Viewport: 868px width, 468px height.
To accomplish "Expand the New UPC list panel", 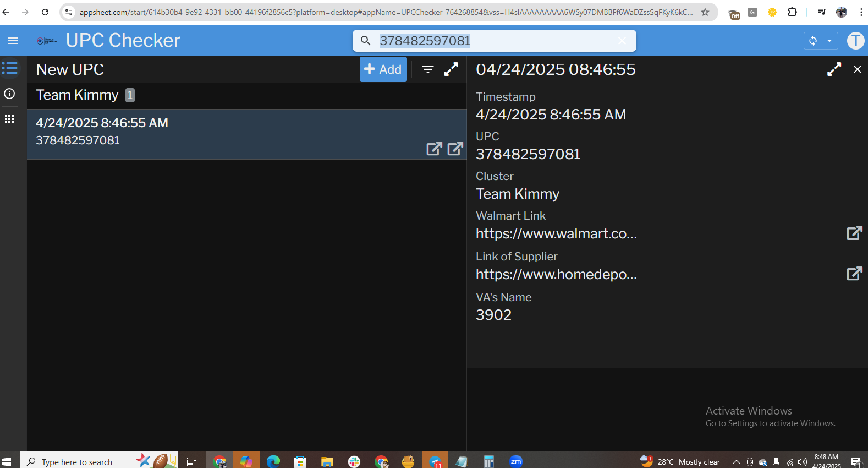I will [x=451, y=69].
